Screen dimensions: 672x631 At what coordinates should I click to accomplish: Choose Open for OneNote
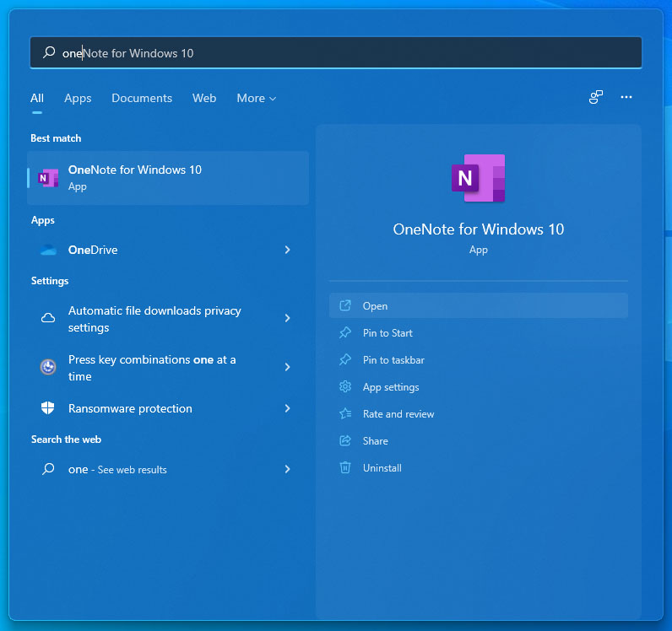point(479,305)
